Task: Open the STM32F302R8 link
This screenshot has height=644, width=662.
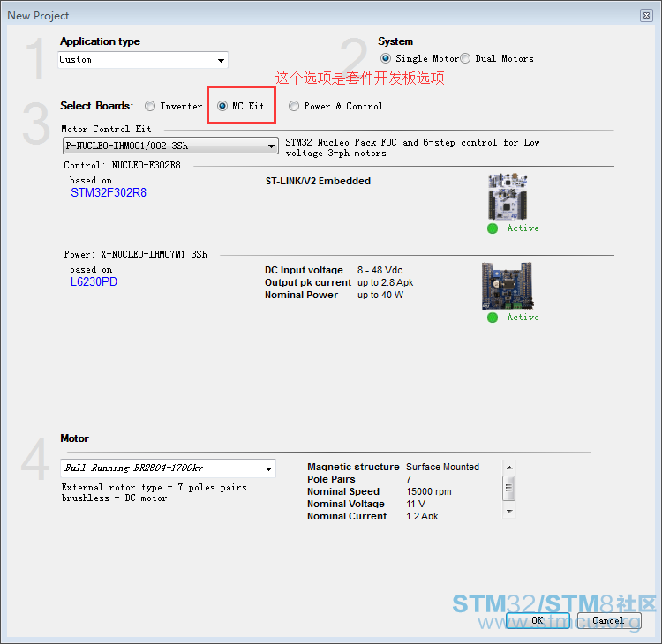Action: [x=109, y=193]
